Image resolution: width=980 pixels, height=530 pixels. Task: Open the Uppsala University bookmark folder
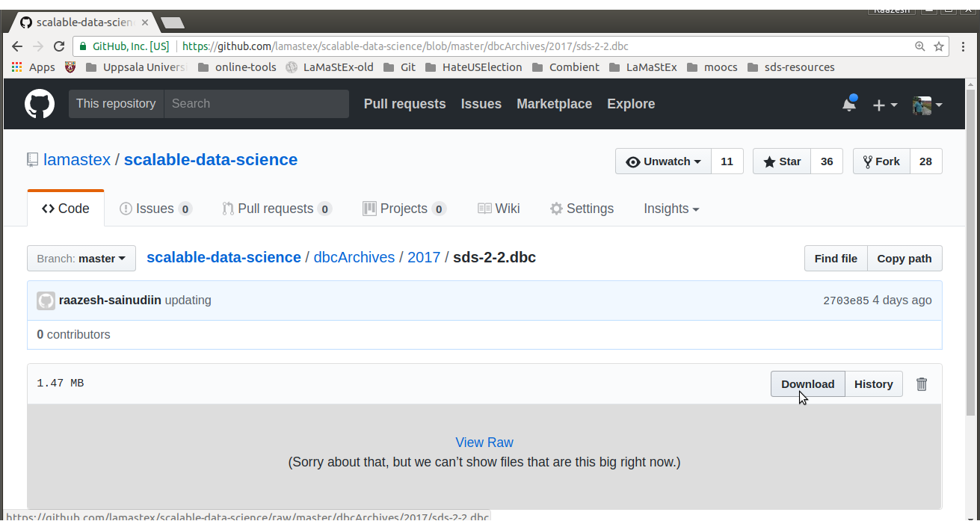pyautogui.click(x=136, y=67)
